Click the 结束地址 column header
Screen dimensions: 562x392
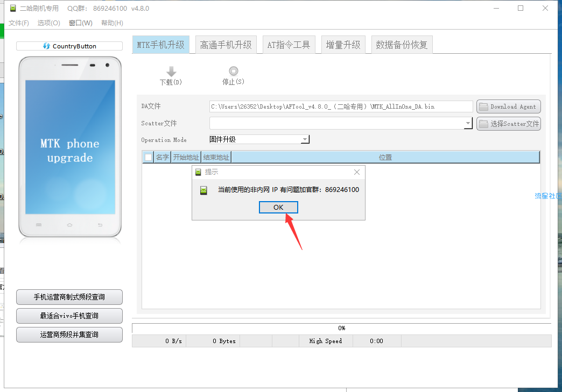tap(216, 157)
